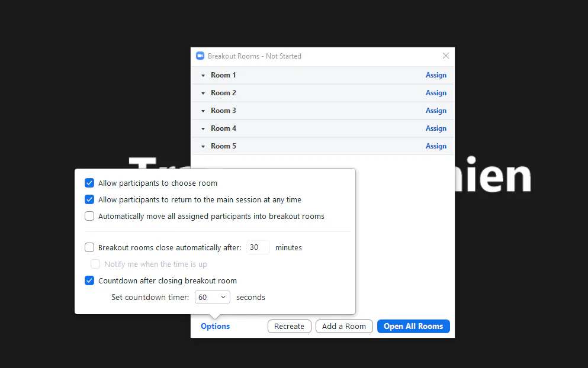Edit the auto-close minutes field
This screenshot has height=368, width=588.
(258, 247)
